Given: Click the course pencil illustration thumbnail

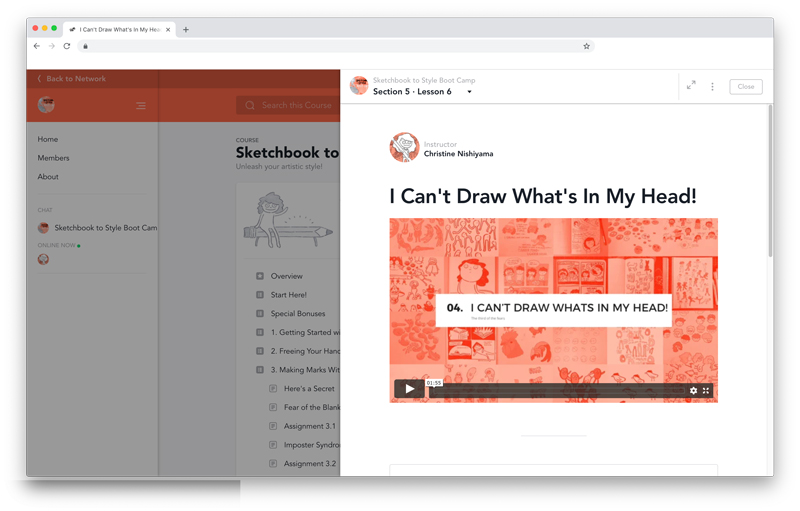Looking at the screenshot, I should (x=288, y=220).
